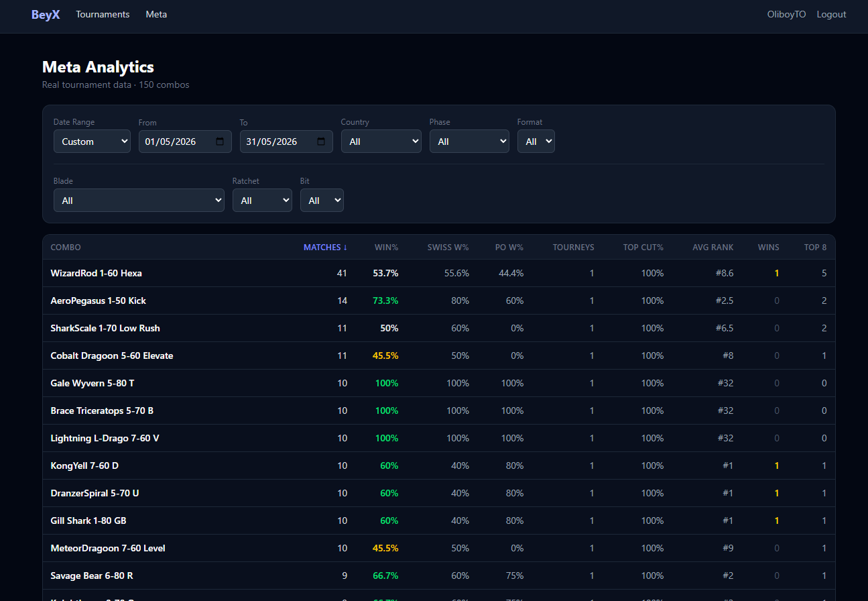Sort by the Avg Rank column header

point(712,248)
